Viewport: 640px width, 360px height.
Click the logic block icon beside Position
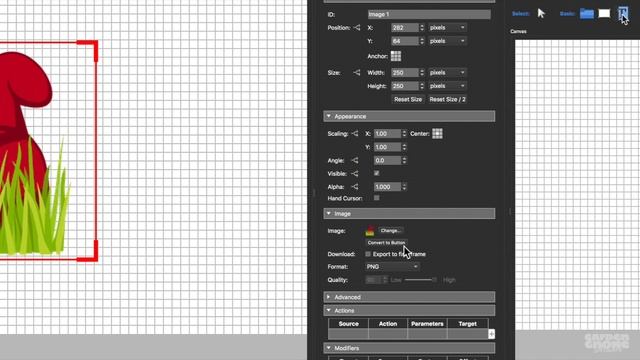pyautogui.click(x=357, y=28)
